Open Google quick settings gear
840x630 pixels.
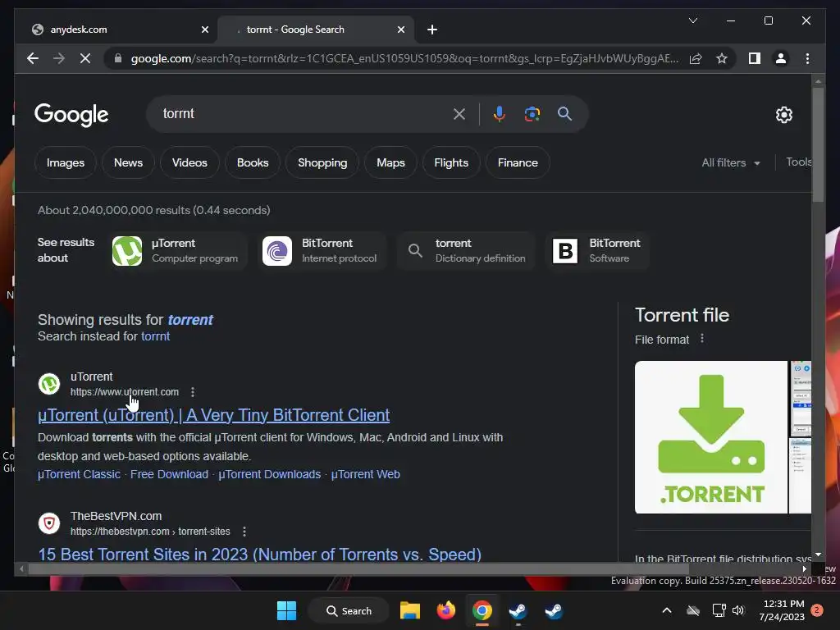(783, 115)
